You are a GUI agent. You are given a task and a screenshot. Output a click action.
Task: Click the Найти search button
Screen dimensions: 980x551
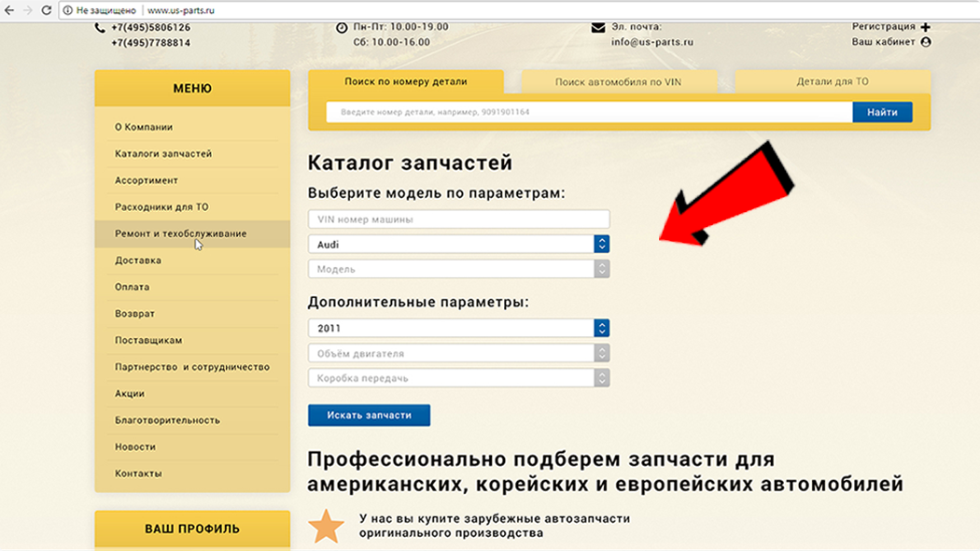pos(883,112)
